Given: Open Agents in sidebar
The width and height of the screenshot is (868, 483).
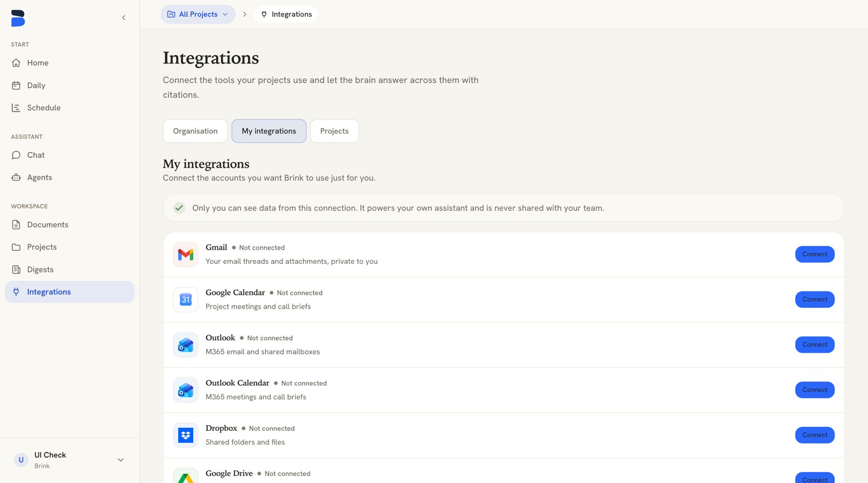Looking at the screenshot, I should click(x=69, y=177).
